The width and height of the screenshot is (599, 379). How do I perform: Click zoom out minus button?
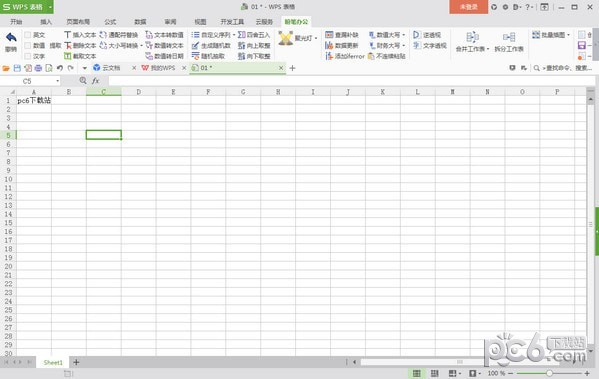(511, 373)
